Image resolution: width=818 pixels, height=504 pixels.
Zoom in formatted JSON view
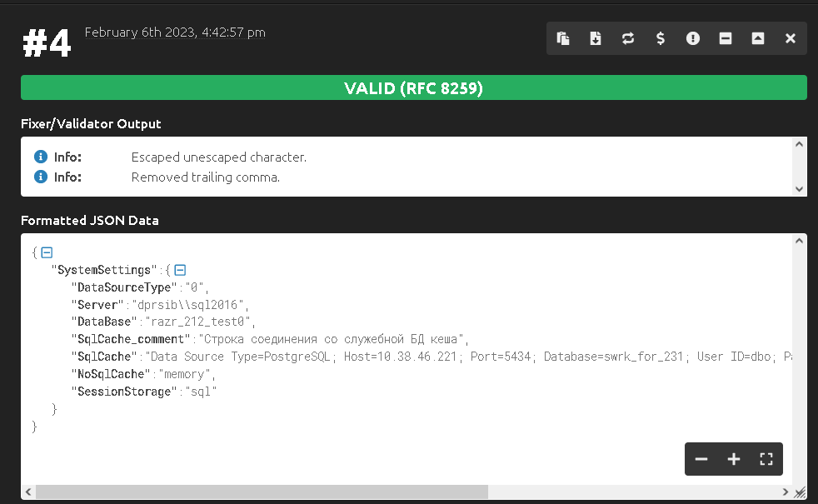[734, 459]
